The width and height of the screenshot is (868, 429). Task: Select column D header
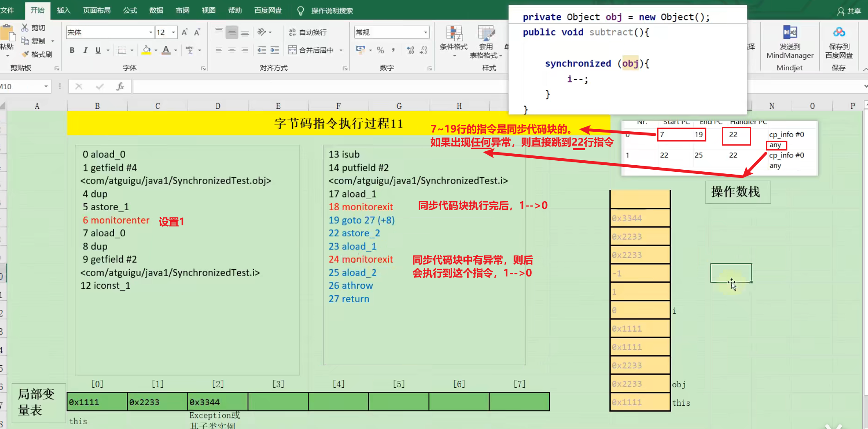coord(218,106)
